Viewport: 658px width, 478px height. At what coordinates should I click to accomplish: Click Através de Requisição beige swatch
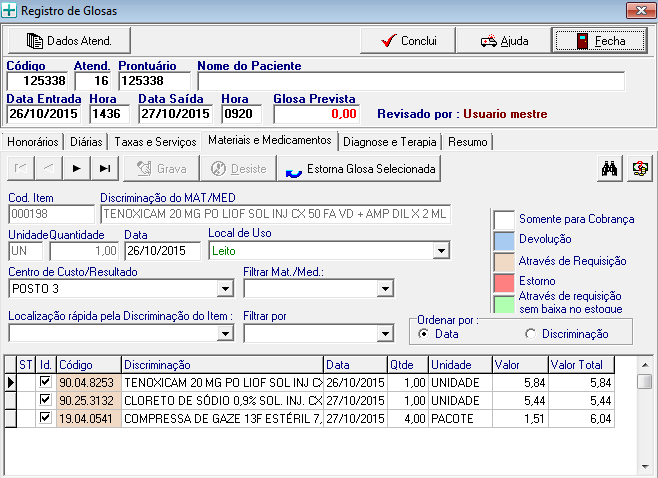click(x=504, y=262)
